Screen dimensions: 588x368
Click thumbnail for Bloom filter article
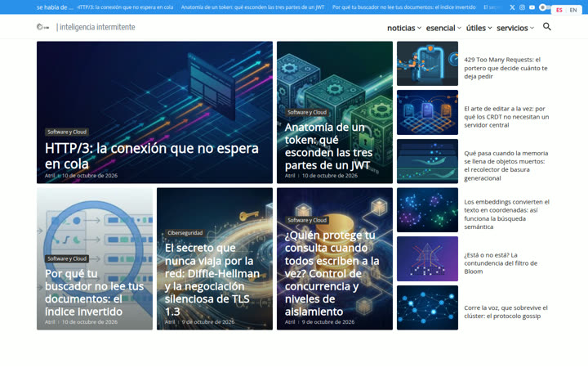427,258
